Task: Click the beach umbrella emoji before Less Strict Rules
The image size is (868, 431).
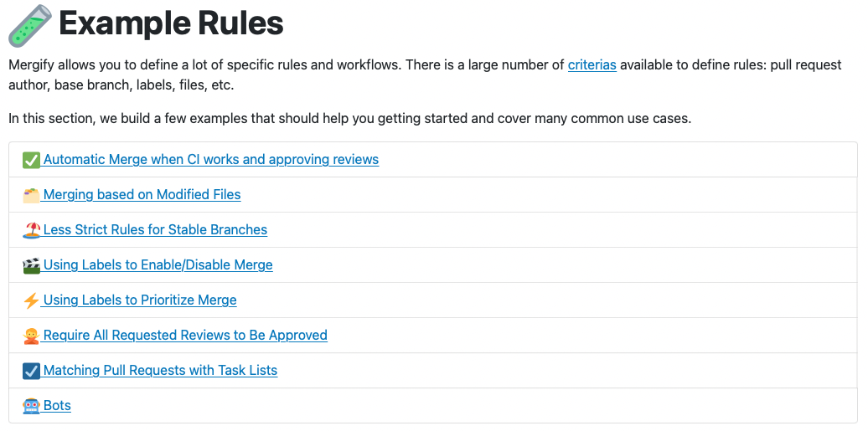Action: pos(32,230)
